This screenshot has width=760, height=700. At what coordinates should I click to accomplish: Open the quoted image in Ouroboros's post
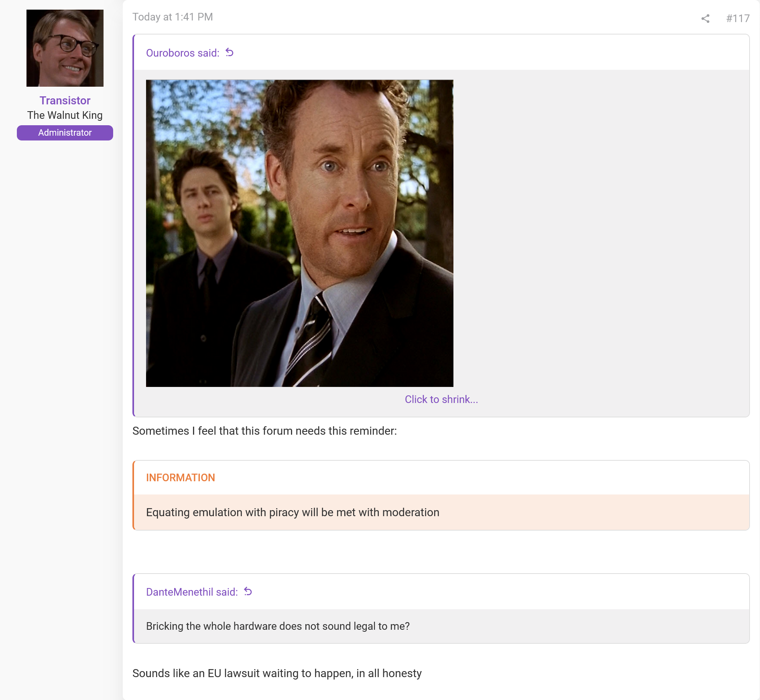point(300,233)
